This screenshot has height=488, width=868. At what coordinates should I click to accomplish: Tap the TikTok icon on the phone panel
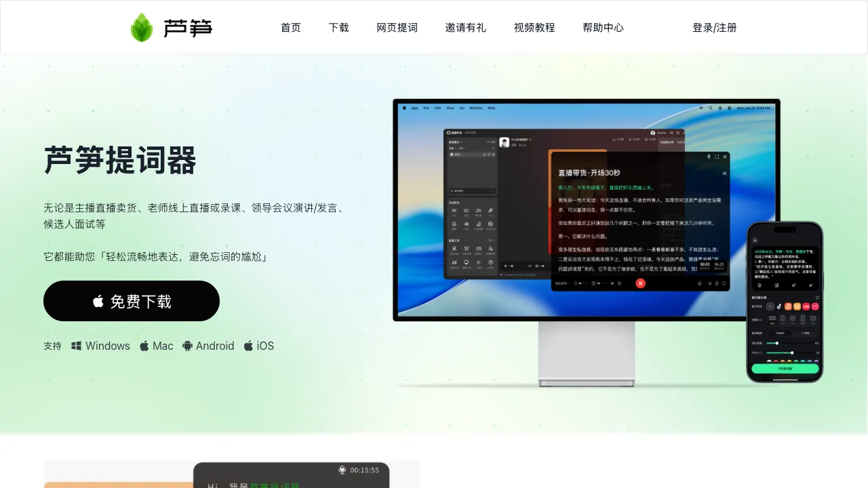779,306
